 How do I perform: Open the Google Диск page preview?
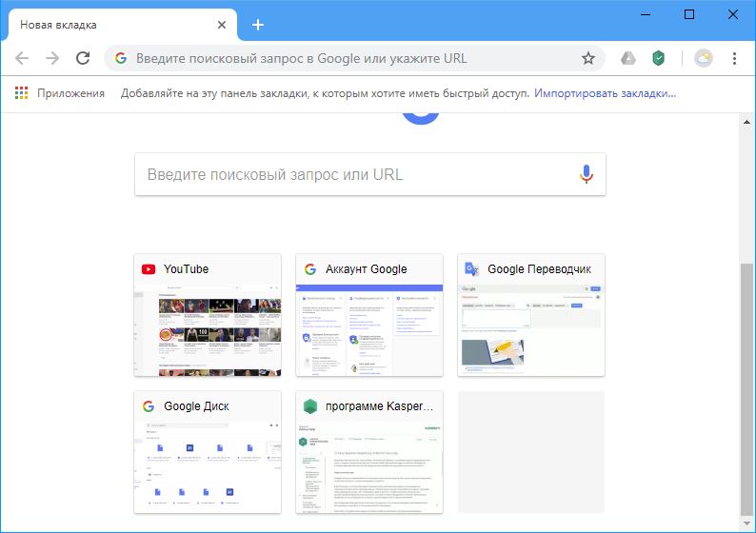tap(208, 467)
